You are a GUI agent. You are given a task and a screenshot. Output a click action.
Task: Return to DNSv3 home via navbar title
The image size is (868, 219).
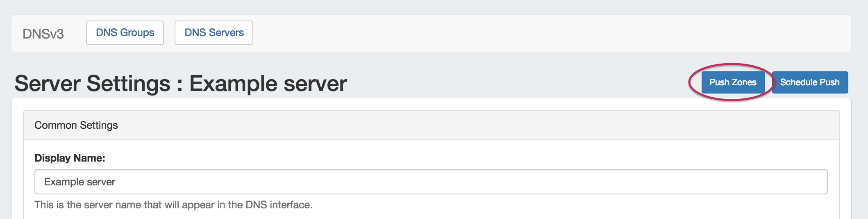coord(43,34)
